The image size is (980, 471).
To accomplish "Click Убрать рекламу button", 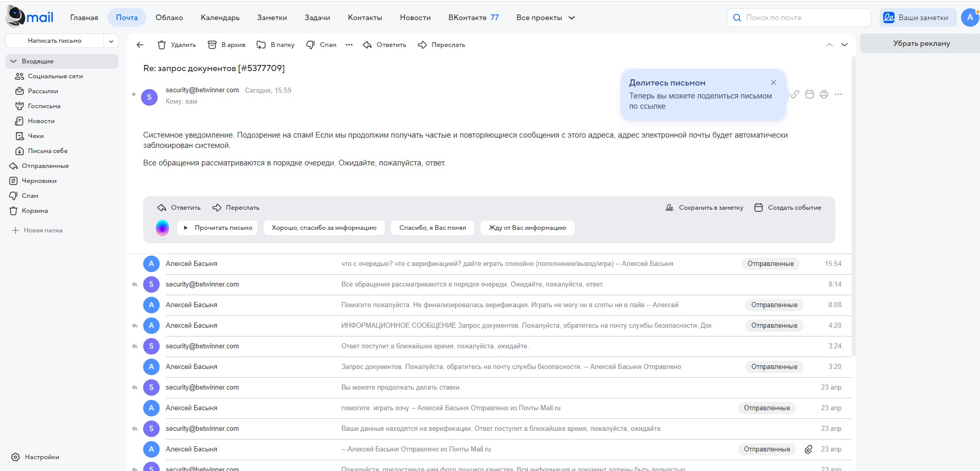I will pos(921,43).
